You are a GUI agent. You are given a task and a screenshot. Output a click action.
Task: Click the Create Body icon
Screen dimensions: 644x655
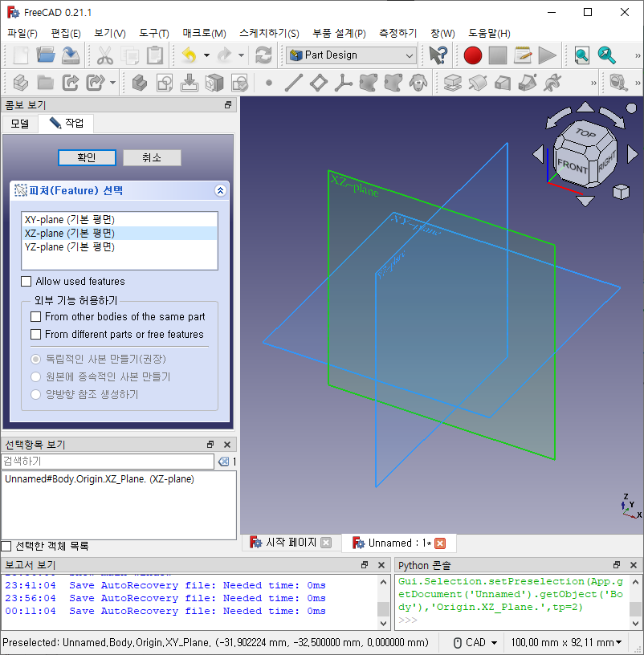[x=140, y=83]
